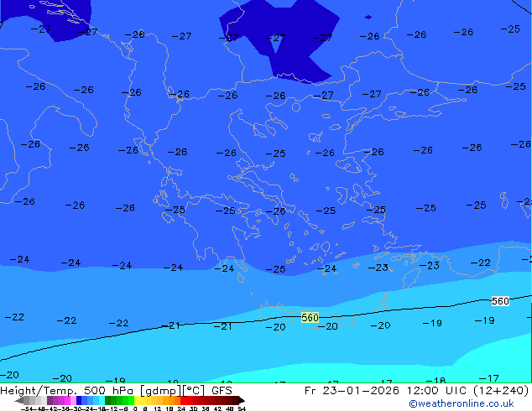Click the gray arrow end of legend
This screenshot has height=411, width=532.
[x=19, y=400]
